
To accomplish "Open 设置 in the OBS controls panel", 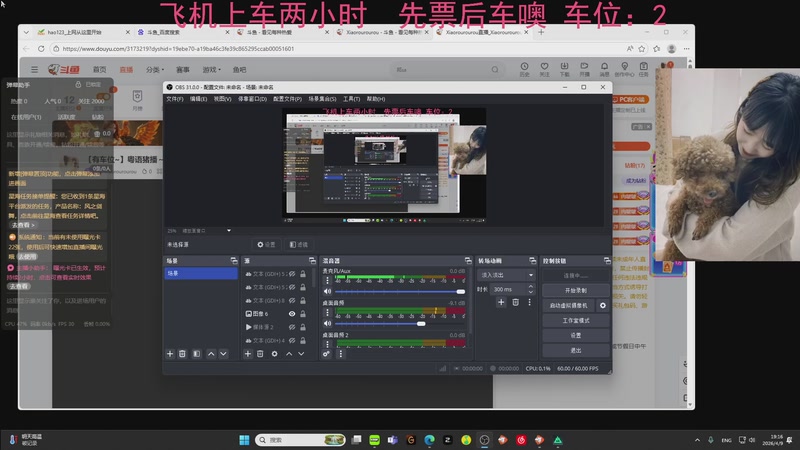I will (576, 335).
